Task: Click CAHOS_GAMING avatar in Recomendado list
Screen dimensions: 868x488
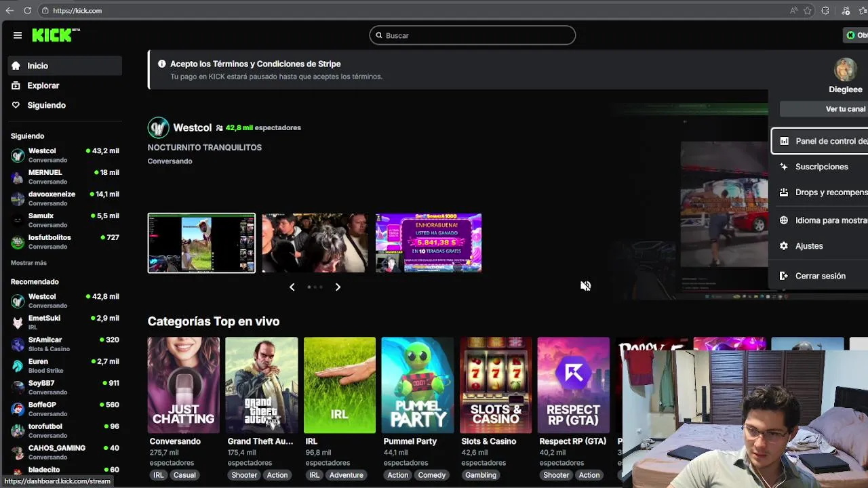Action: pos(18,453)
